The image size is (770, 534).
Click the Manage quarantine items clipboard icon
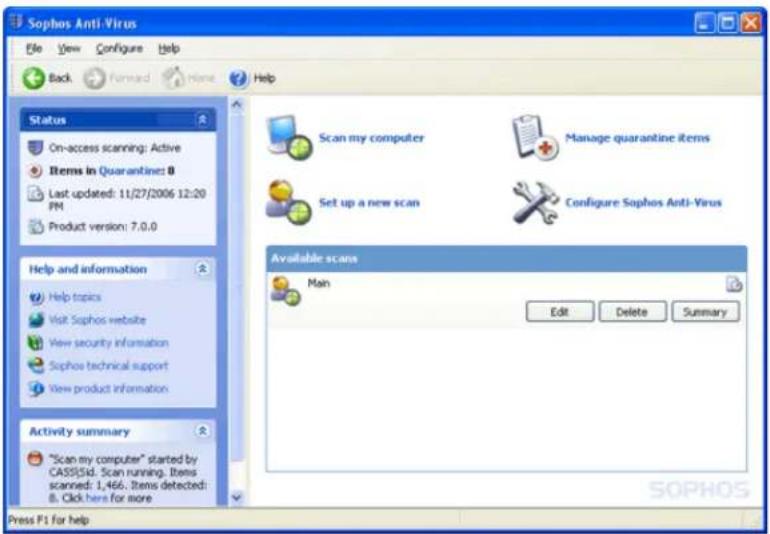[535, 137]
